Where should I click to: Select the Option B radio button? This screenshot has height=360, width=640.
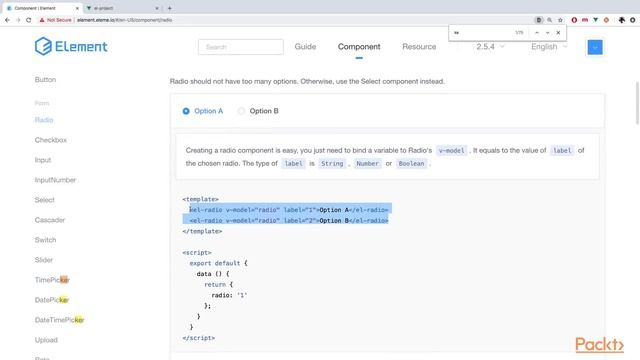(241, 111)
